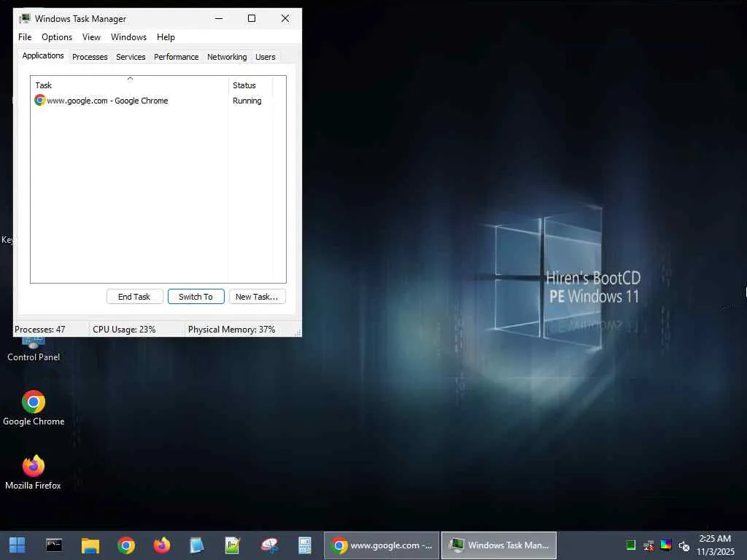Click the Physical Memory: 37% status entry
This screenshot has width=747, height=560.
pos(231,330)
